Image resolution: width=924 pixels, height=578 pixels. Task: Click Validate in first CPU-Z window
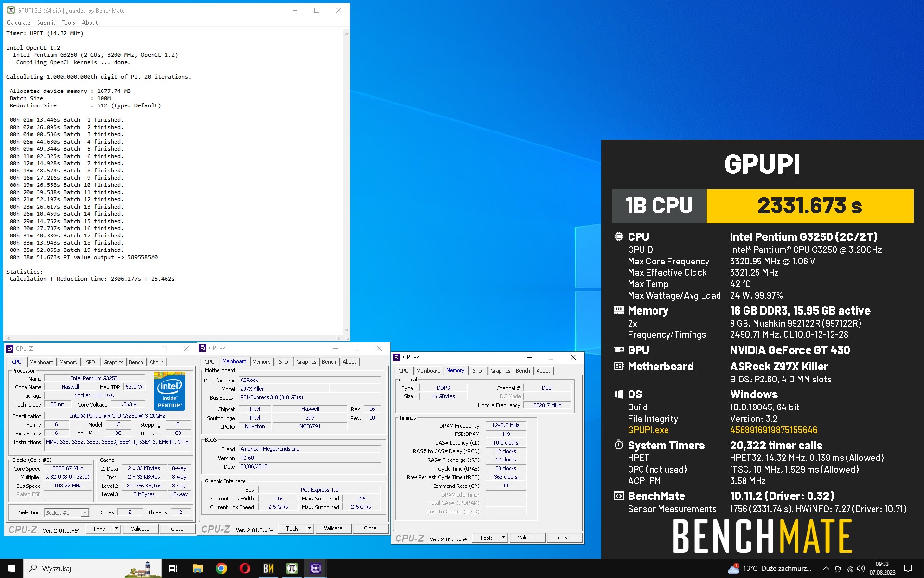coord(140,529)
